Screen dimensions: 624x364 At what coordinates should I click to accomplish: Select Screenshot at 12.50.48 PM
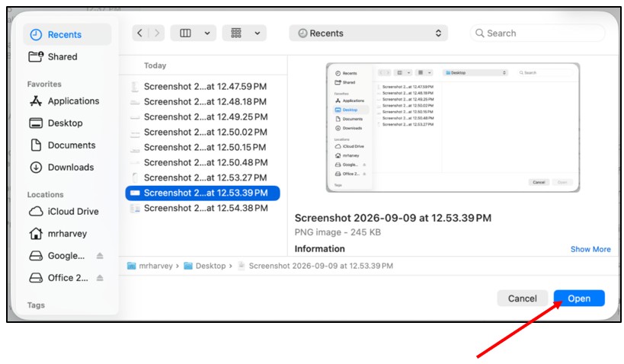coord(203,162)
